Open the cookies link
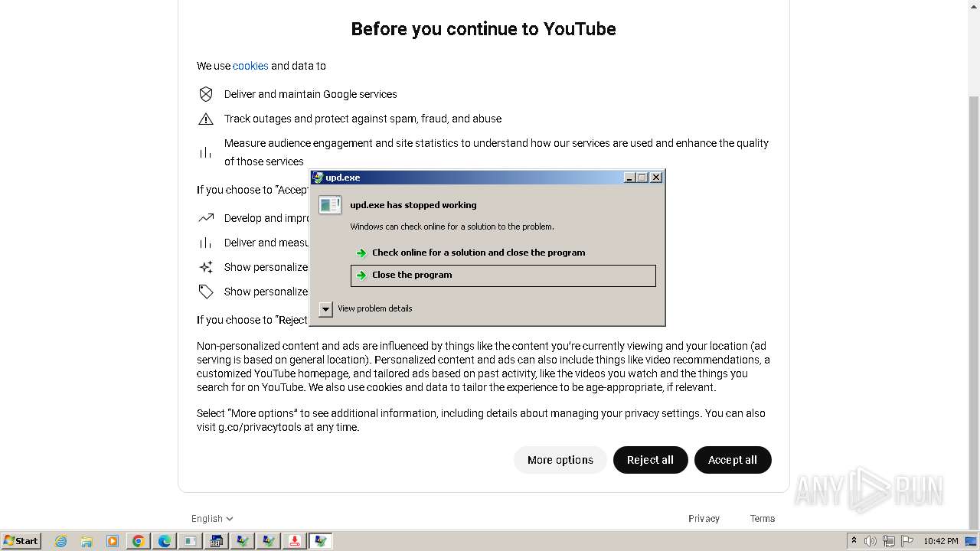 tap(250, 66)
